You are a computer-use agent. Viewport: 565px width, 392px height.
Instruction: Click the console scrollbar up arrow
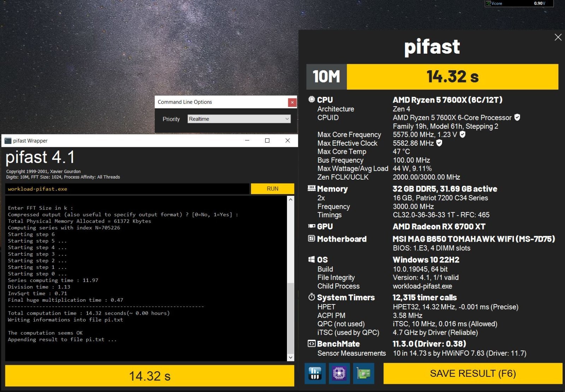pyautogui.click(x=291, y=200)
